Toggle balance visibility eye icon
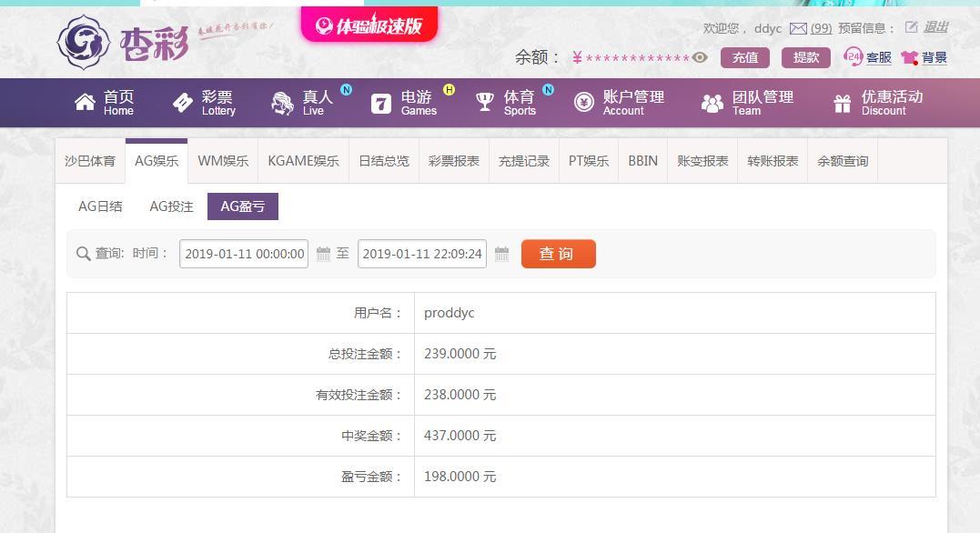The height and width of the screenshot is (533, 980). point(700,57)
